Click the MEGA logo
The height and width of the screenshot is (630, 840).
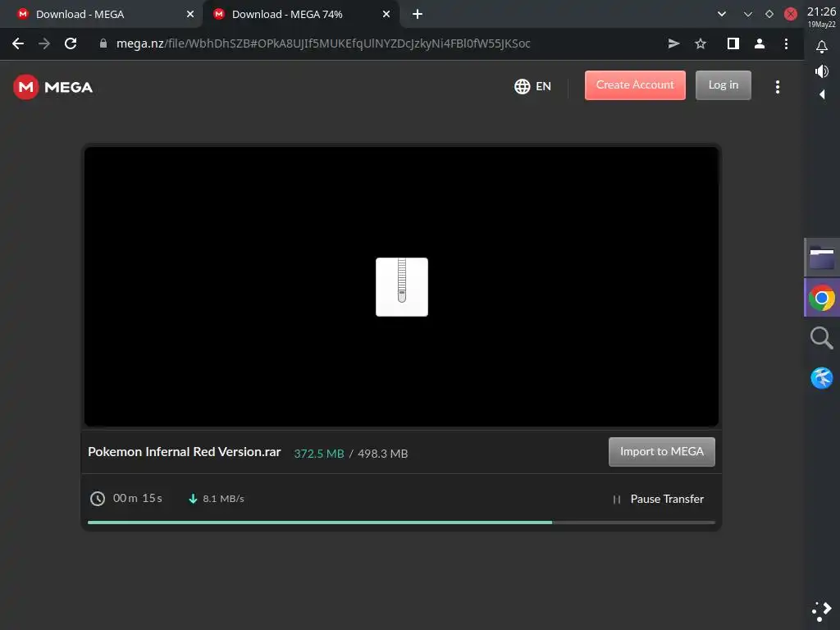point(53,87)
